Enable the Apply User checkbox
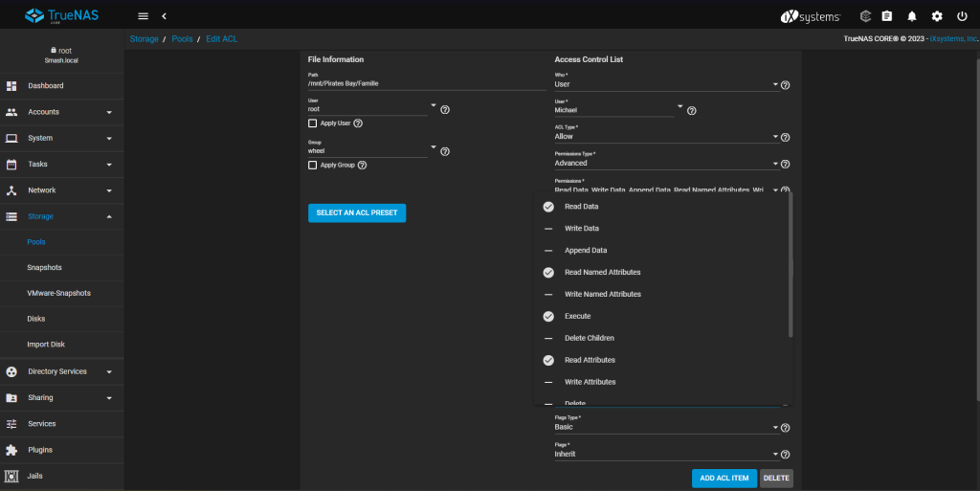 pyautogui.click(x=313, y=123)
